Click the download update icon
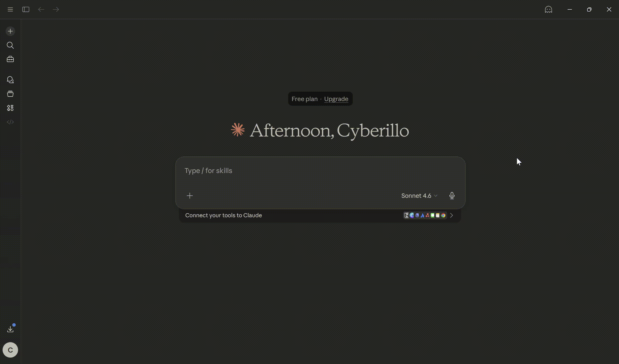Image resolution: width=619 pixels, height=364 pixels. point(10,329)
